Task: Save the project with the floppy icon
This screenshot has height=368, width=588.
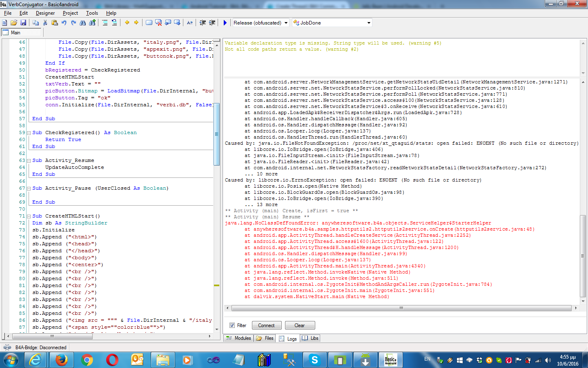Action: point(23,23)
